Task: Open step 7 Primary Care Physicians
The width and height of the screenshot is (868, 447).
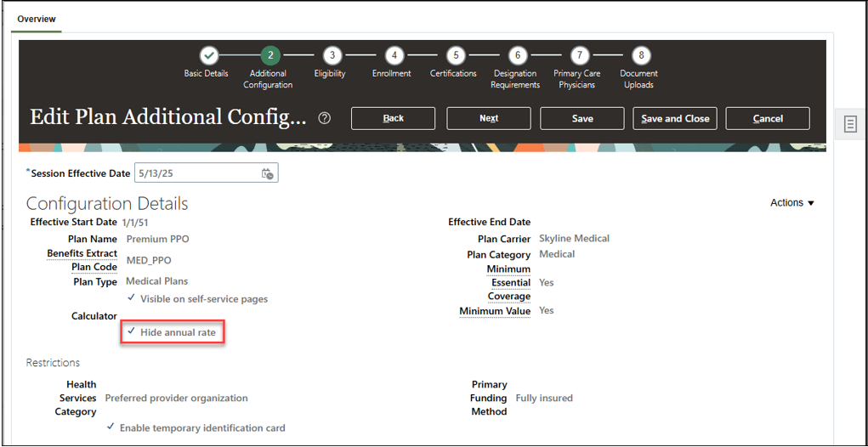Action: click(580, 55)
